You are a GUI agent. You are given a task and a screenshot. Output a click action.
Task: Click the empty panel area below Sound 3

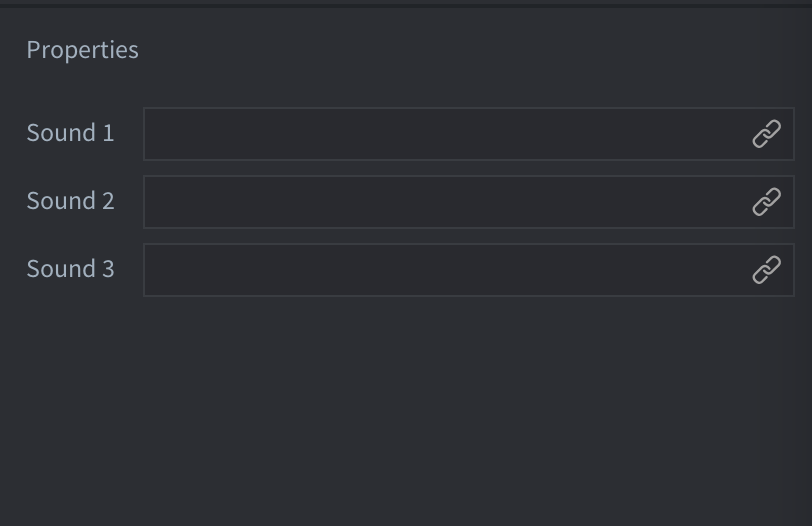pos(406,412)
